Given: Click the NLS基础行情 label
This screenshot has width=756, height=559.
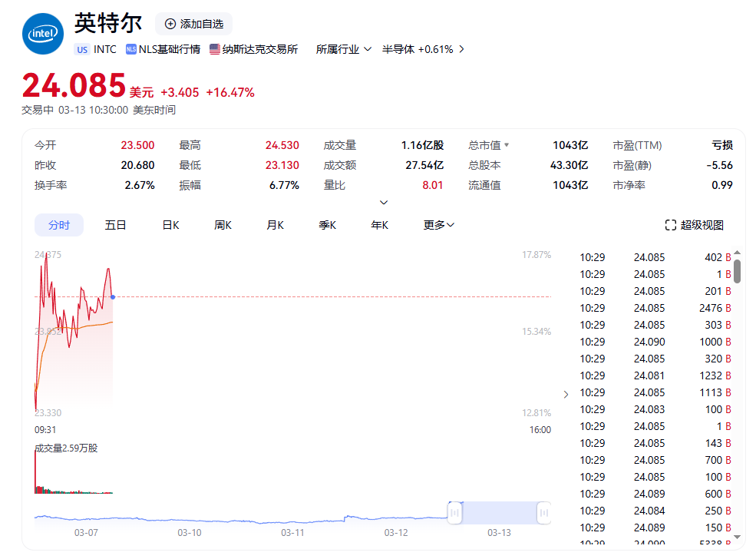Looking at the screenshot, I should click(169, 49).
